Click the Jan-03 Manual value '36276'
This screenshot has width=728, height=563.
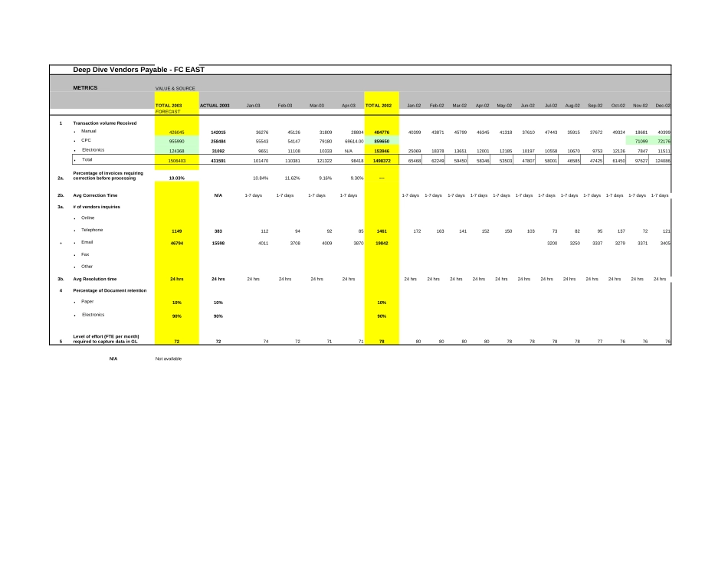click(262, 133)
